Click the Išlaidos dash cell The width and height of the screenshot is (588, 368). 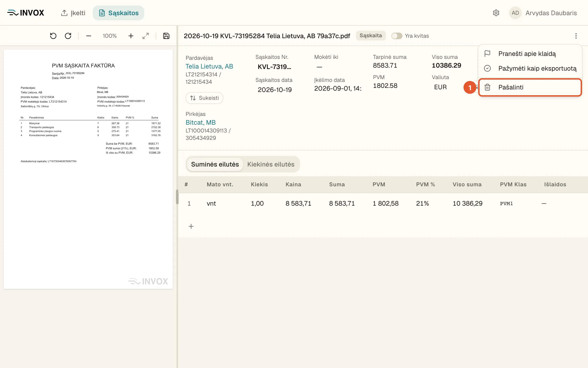click(544, 204)
